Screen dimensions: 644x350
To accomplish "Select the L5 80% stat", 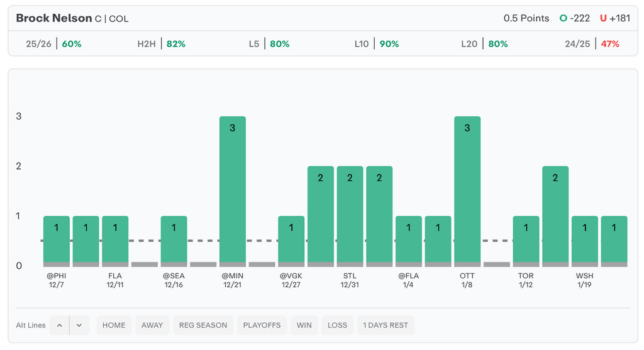I will pos(269,44).
